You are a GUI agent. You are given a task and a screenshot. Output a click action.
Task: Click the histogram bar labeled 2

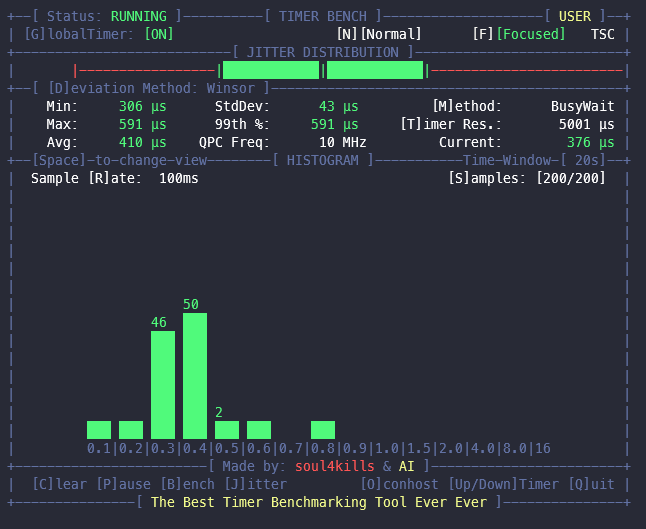tap(227, 430)
